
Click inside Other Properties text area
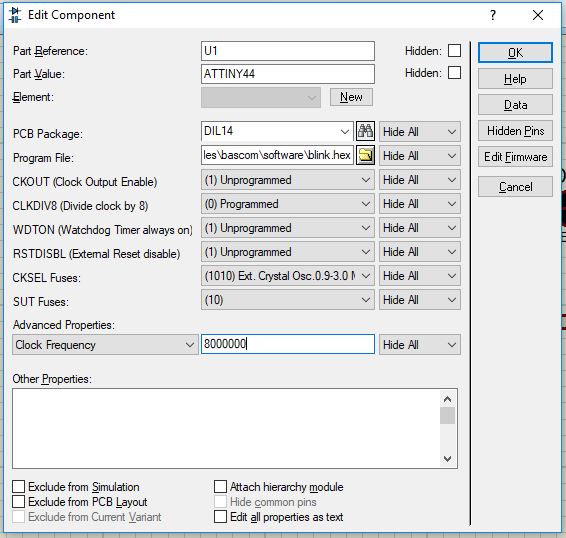(226, 429)
